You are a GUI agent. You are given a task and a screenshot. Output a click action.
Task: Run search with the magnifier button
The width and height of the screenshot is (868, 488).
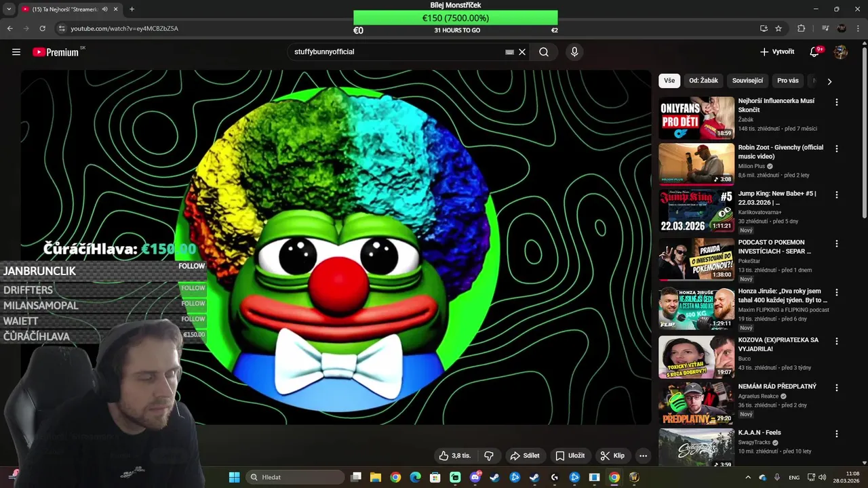click(x=544, y=52)
